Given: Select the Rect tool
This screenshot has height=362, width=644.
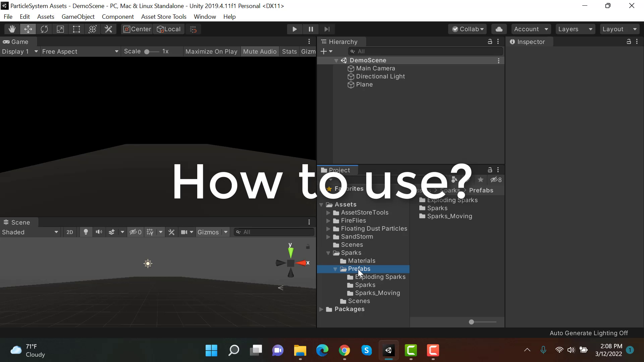Looking at the screenshot, I should pyautogui.click(x=76, y=29).
